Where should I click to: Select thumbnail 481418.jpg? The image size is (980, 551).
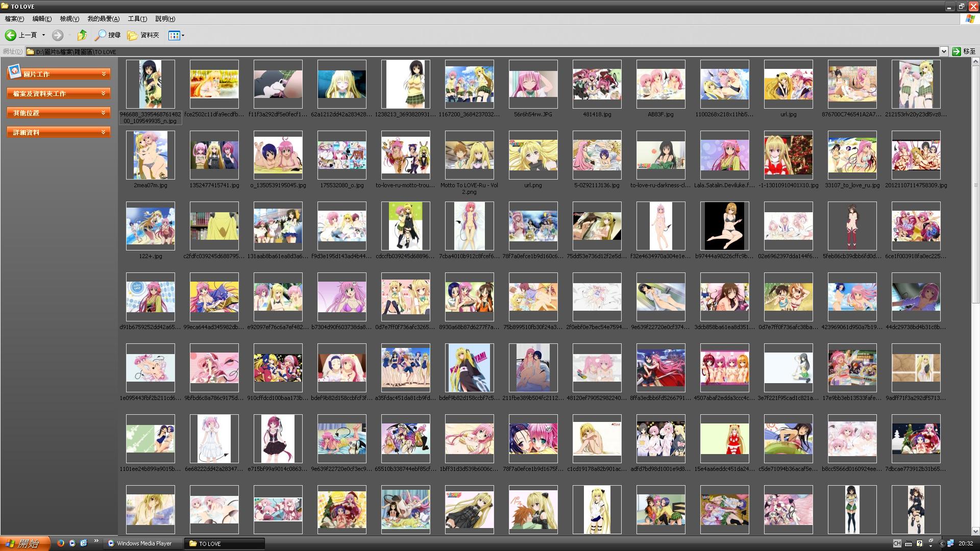coord(597,84)
